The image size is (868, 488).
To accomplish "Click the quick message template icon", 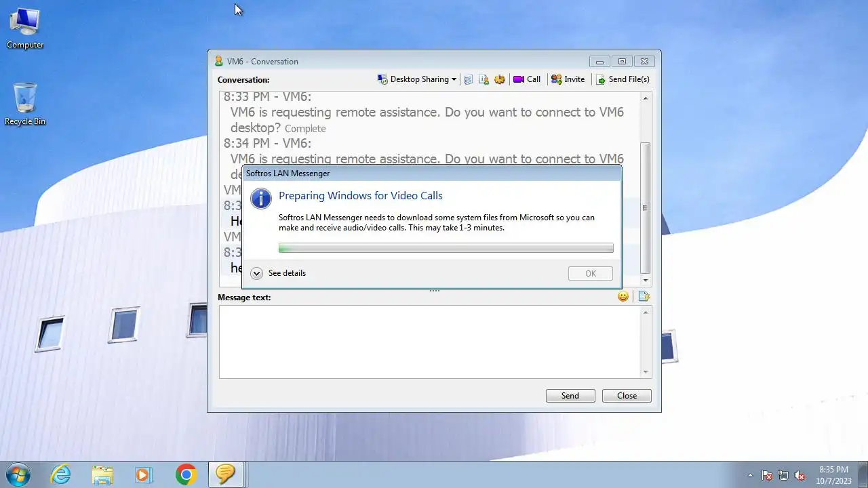I will 644,296.
